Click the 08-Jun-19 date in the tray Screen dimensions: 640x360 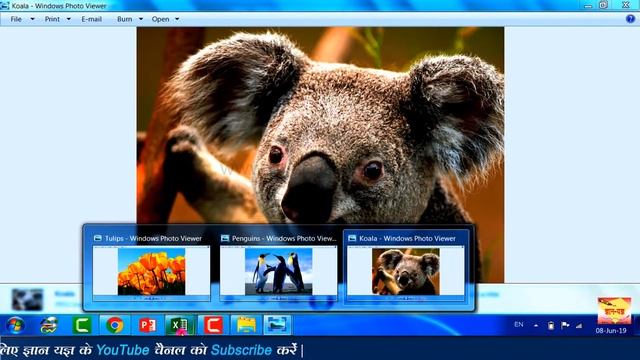(x=611, y=331)
